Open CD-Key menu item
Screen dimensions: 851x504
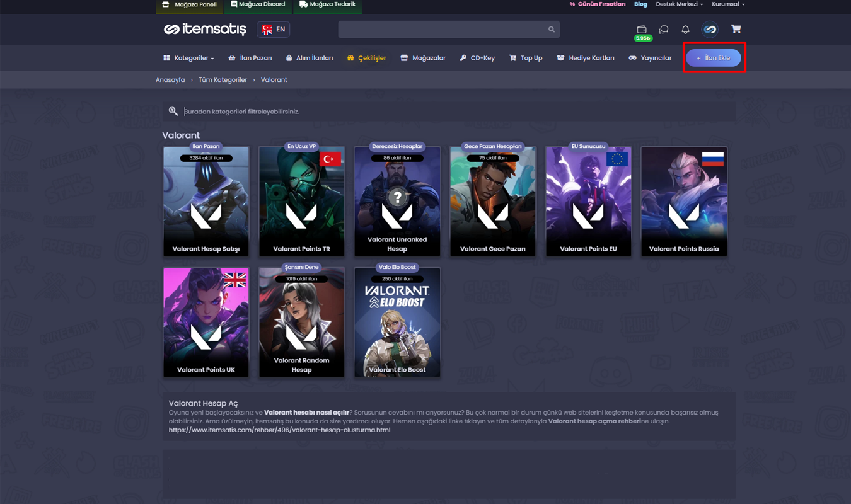tap(477, 58)
